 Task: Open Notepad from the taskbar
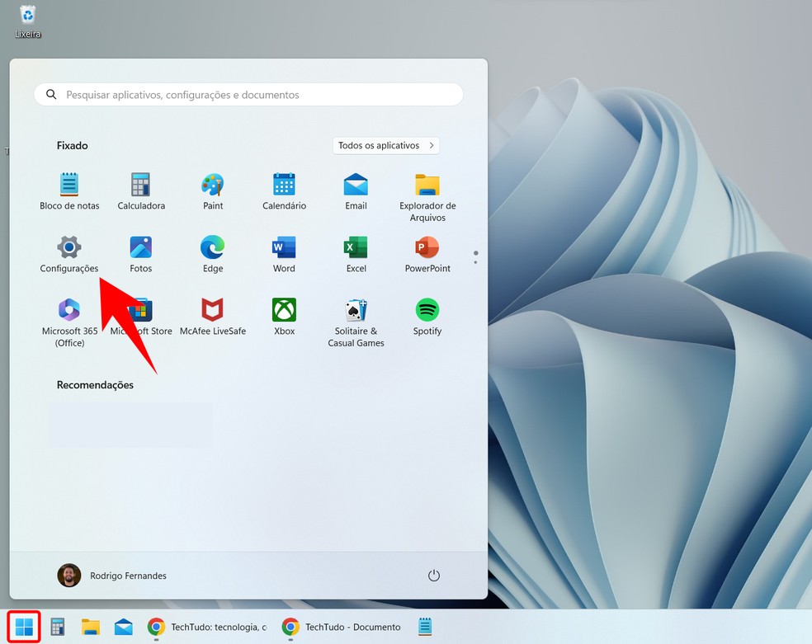pyautogui.click(x=425, y=627)
